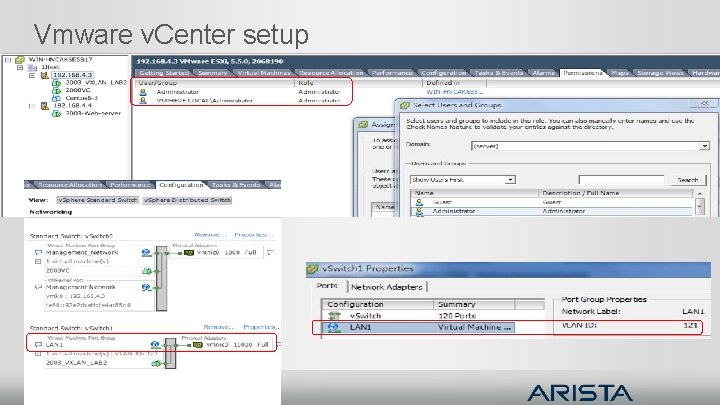Click info bubble beside Management_Network port group
This screenshot has height=405, width=720.
[38, 253]
